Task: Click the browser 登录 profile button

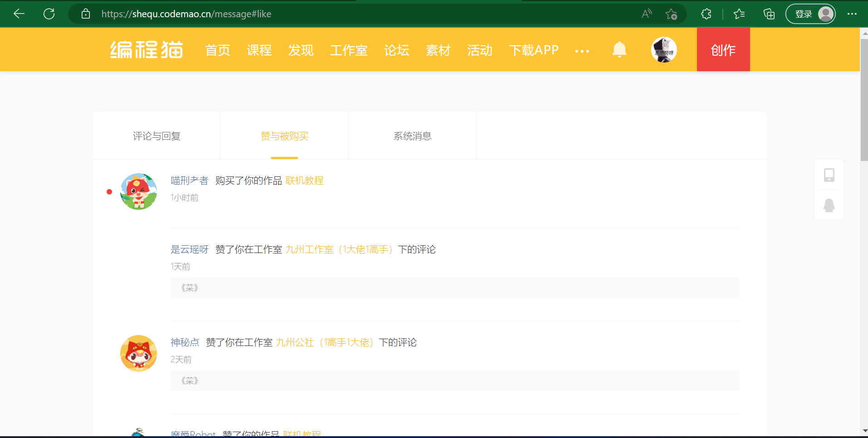Action: coord(810,14)
